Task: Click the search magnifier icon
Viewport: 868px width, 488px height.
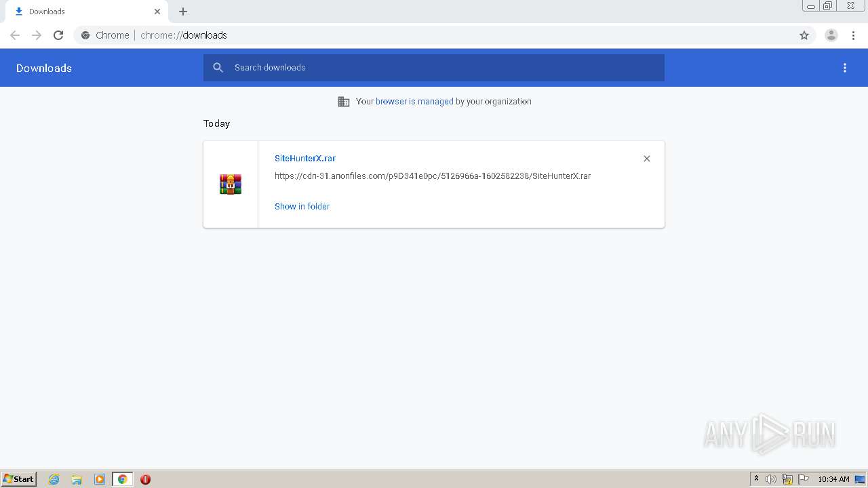Action: 218,68
